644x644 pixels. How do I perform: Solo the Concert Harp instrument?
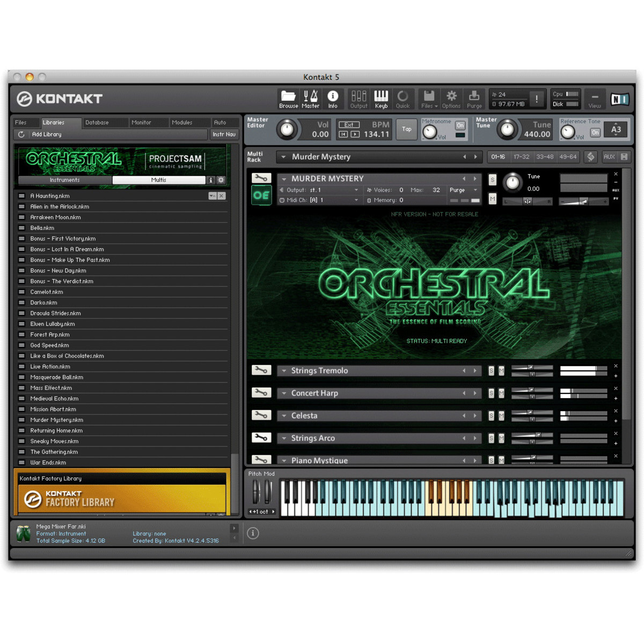point(491,393)
